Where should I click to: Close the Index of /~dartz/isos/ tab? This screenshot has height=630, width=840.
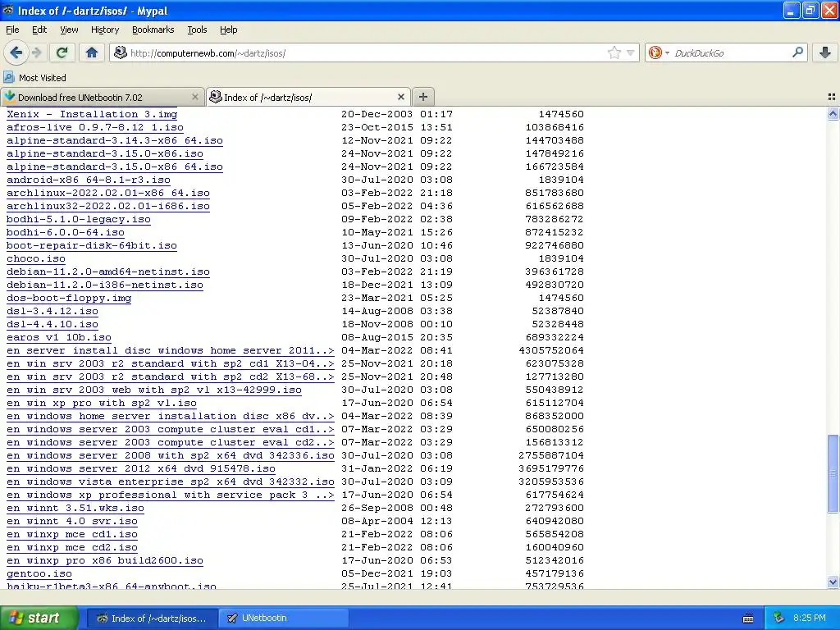tap(400, 97)
